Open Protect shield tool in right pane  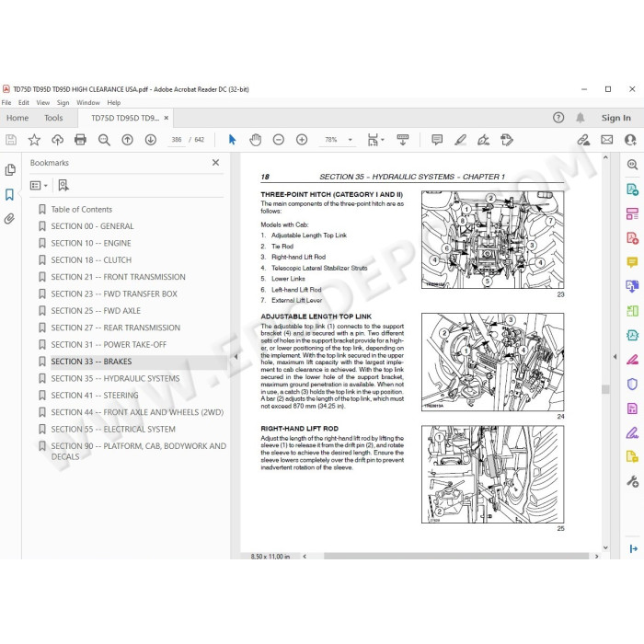point(632,384)
